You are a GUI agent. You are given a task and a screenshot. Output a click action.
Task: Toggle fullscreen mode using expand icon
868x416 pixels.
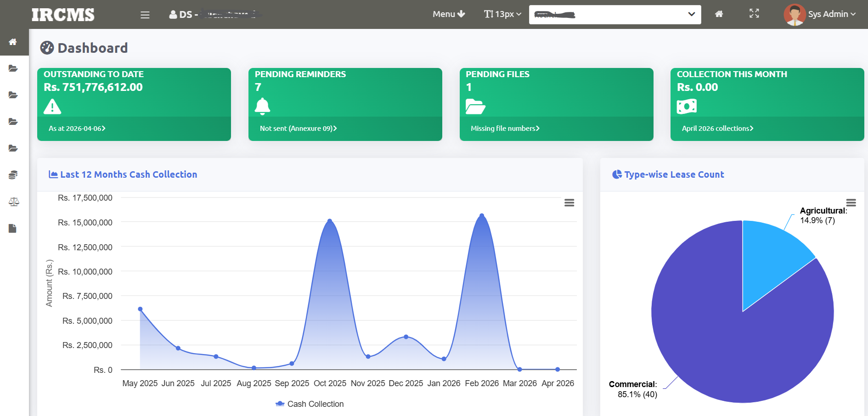tap(754, 14)
